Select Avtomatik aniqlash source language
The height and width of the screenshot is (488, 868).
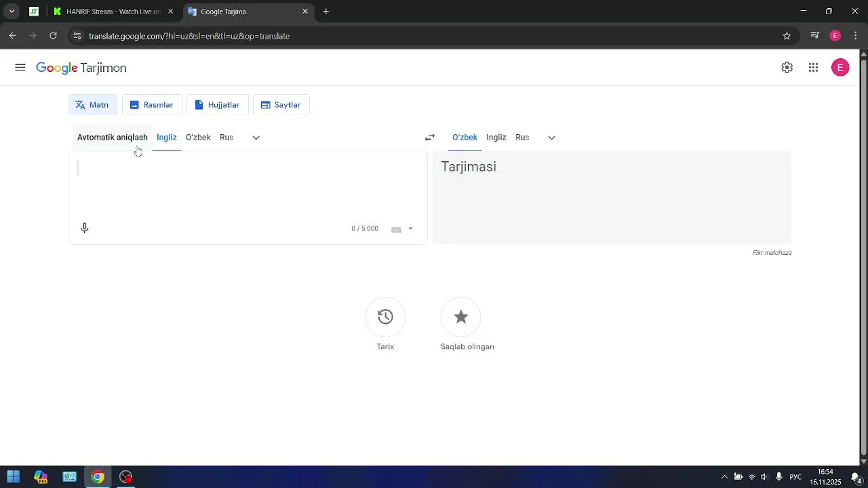(x=113, y=138)
